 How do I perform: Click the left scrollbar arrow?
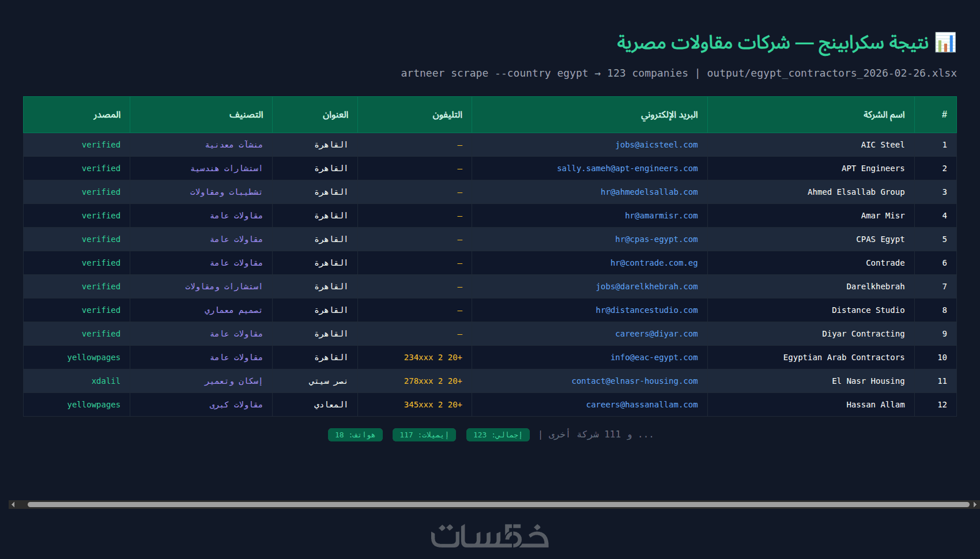pos(13,504)
